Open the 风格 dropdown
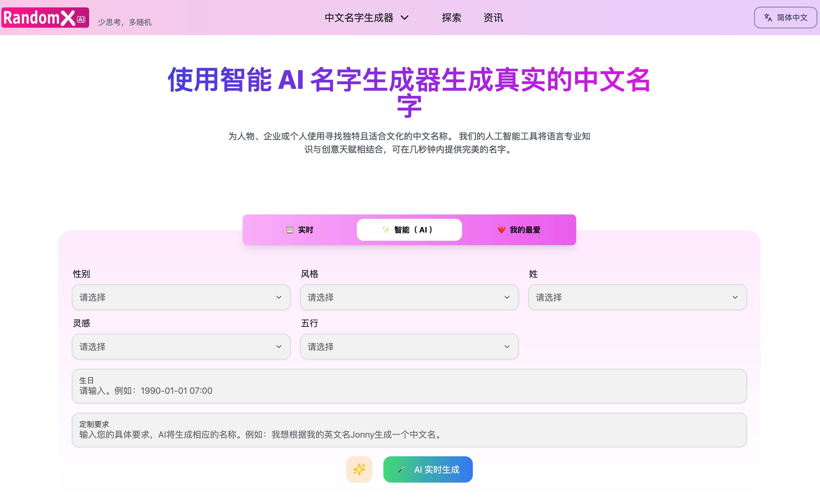 [x=409, y=297]
